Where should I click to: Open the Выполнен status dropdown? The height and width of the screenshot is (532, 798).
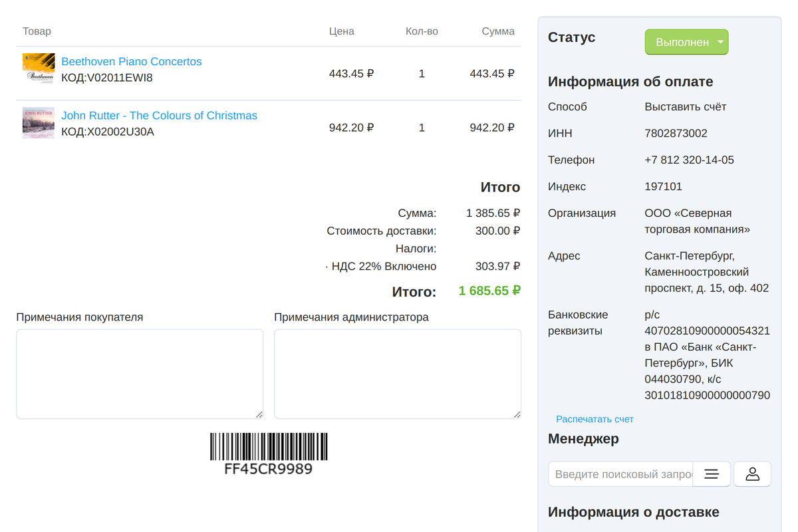686,42
